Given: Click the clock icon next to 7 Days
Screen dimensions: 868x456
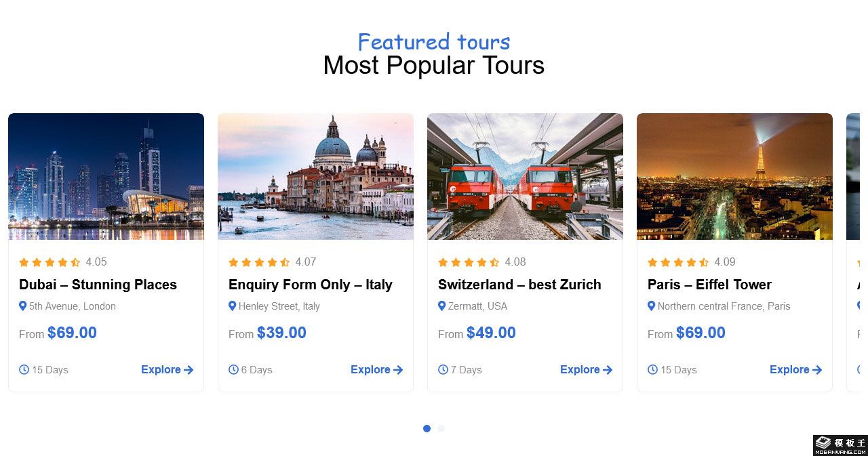Looking at the screenshot, I should (443, 369).
